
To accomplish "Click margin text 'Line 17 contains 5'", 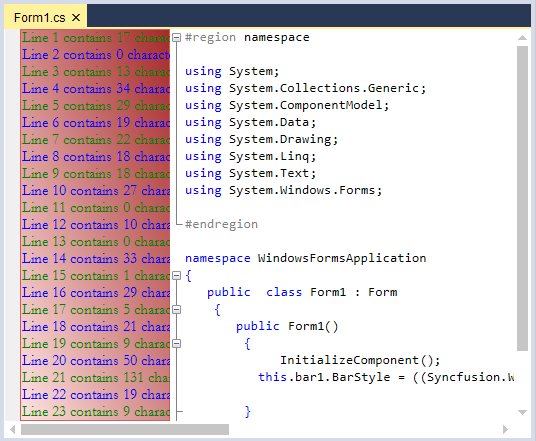I will 76,309.
